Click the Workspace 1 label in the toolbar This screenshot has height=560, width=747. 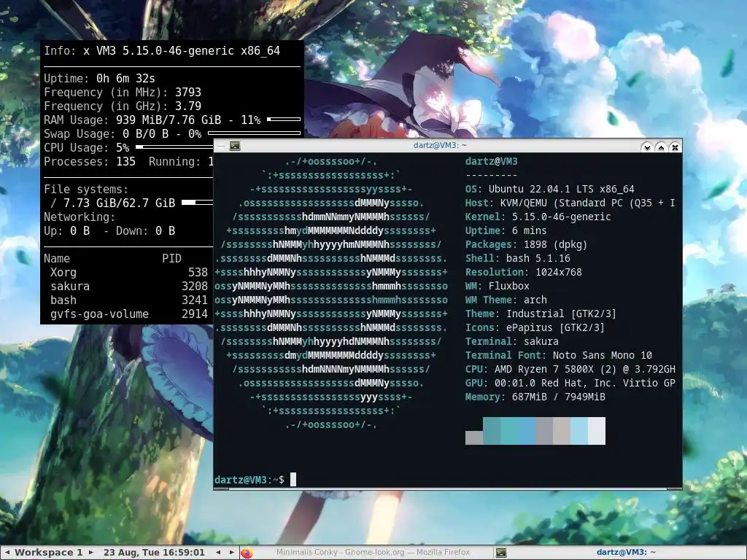[49, 553]
